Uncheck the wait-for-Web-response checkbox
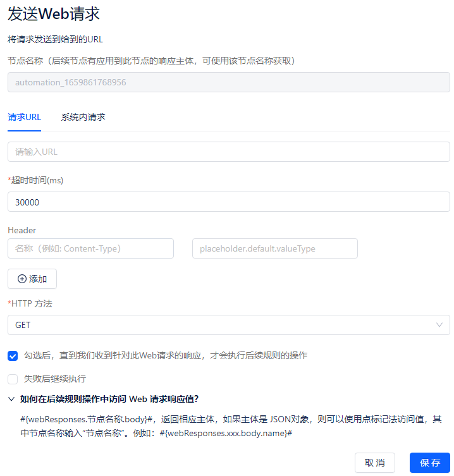 click(13, 356)
